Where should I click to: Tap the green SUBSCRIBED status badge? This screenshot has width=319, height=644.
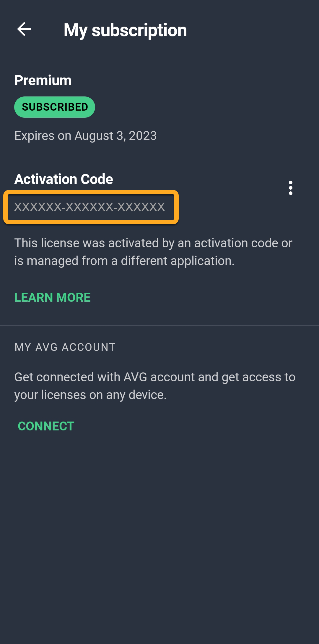[x=55, y=107]
